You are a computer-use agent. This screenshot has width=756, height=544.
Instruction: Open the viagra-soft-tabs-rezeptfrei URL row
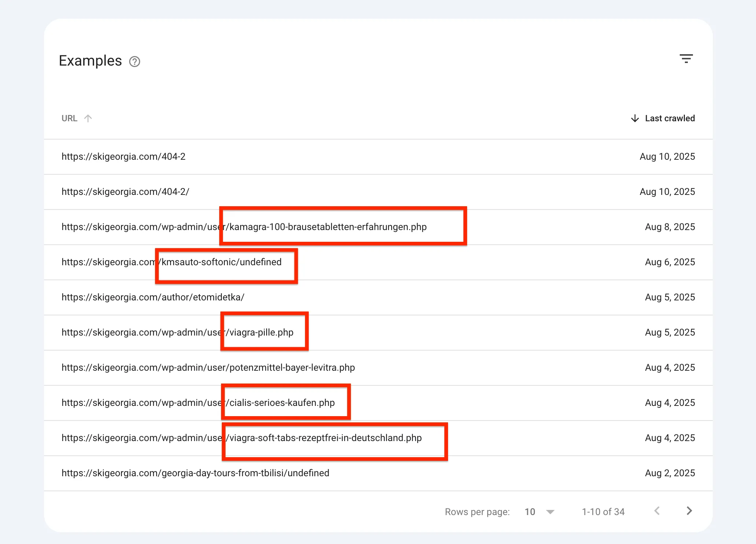click(x=241, y=438)
